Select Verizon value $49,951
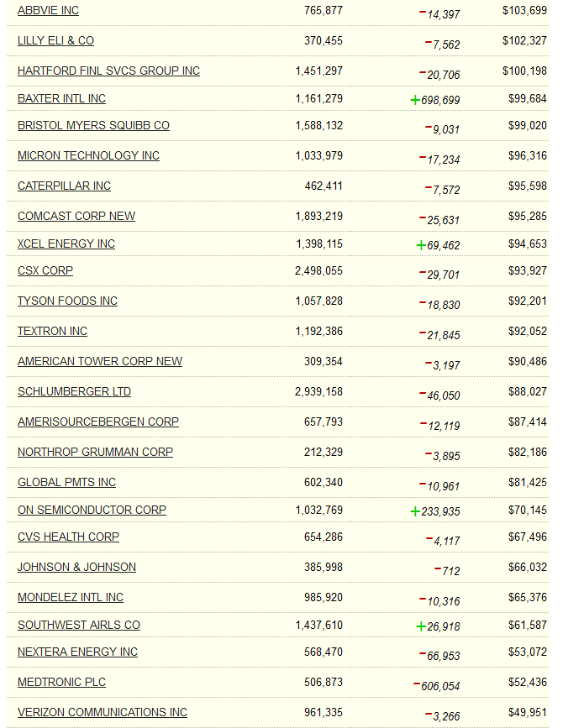 click(527, 712)
